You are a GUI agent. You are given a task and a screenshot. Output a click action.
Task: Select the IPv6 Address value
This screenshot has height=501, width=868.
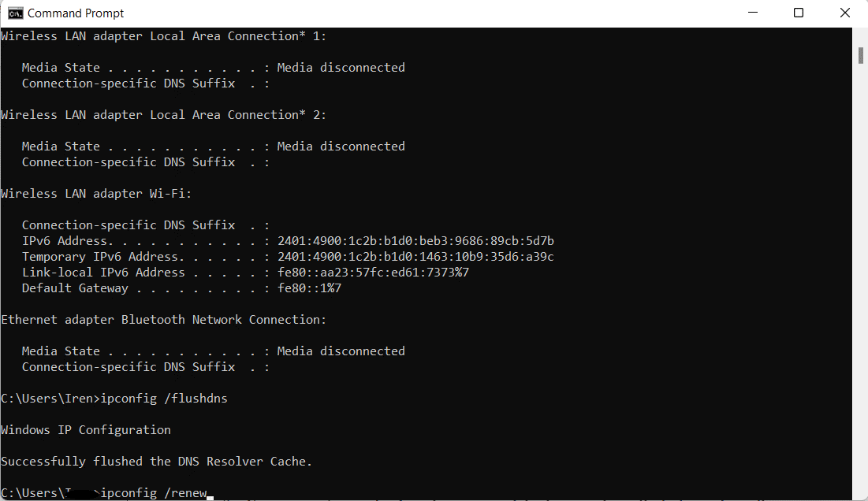414,240
